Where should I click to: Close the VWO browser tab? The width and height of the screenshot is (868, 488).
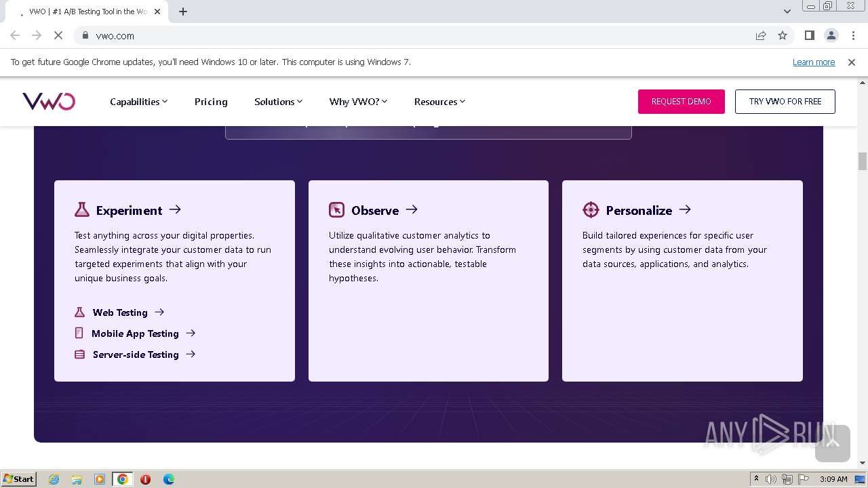(158, 12)
